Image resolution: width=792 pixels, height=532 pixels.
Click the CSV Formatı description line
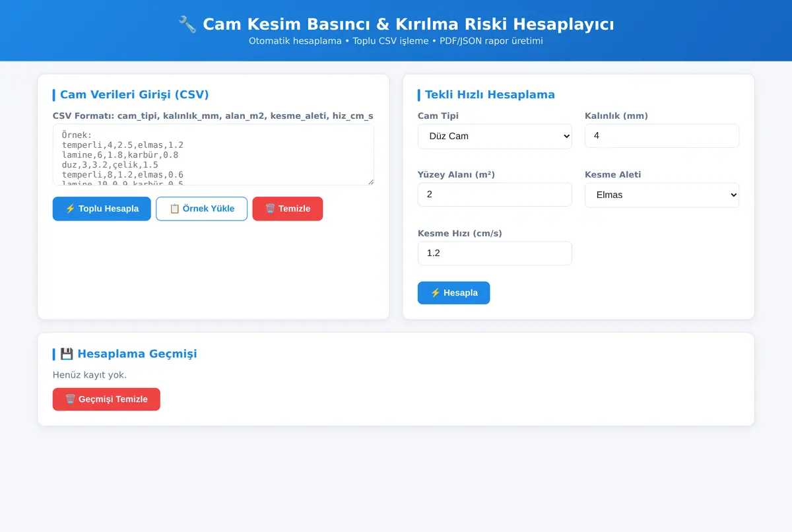coord(213,116)
